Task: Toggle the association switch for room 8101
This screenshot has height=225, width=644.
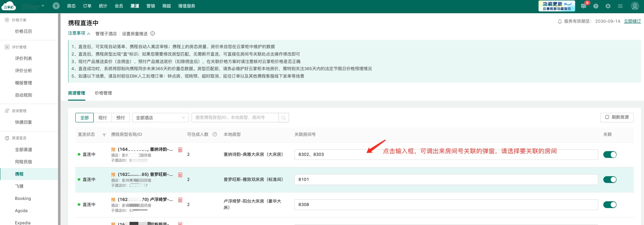Action: pos(610,180)
